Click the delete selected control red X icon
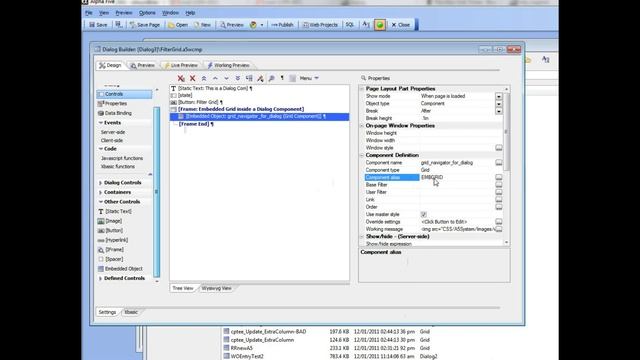 click(x=192, y=78)
